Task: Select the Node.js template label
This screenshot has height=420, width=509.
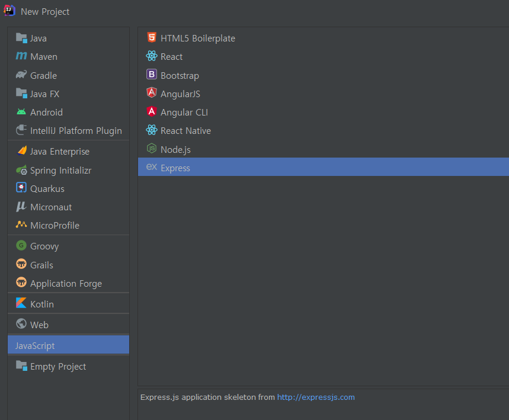Action: (175, 150)
